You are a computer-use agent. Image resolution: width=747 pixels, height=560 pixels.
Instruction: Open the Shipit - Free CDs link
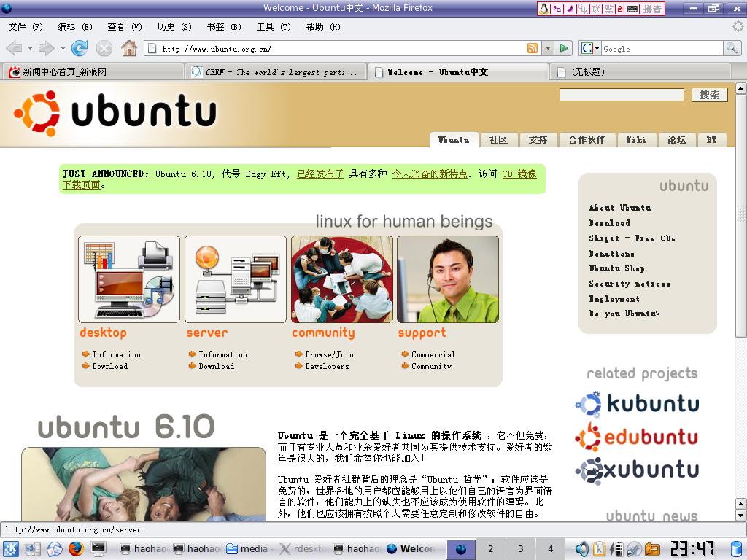click(632, 238)
